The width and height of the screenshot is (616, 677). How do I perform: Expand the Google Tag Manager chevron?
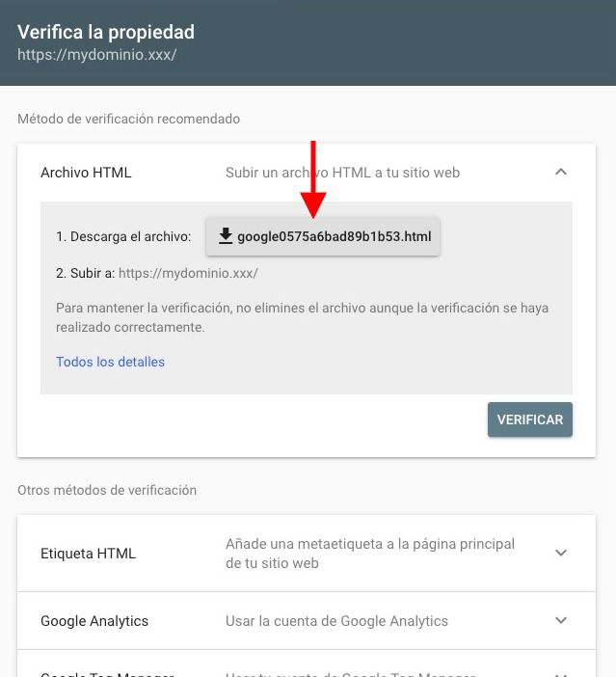pyautogui.click(x=561, y=674)
